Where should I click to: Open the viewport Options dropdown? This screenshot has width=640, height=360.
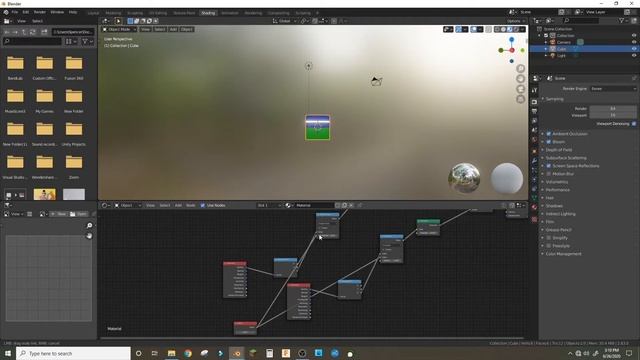[x=516, y=21]
